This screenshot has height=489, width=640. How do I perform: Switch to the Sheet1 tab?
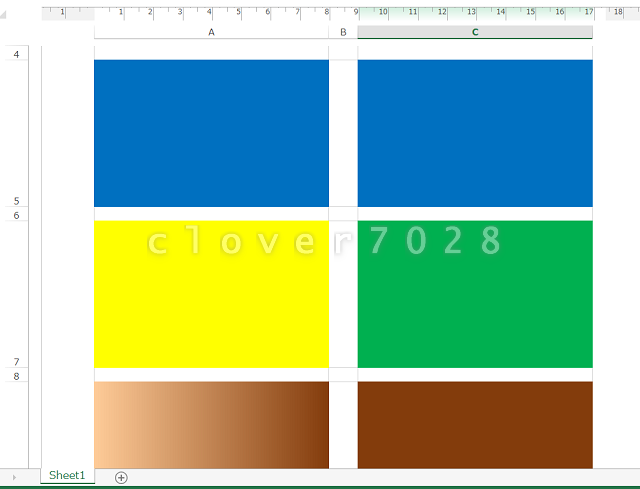click(67, 476)
